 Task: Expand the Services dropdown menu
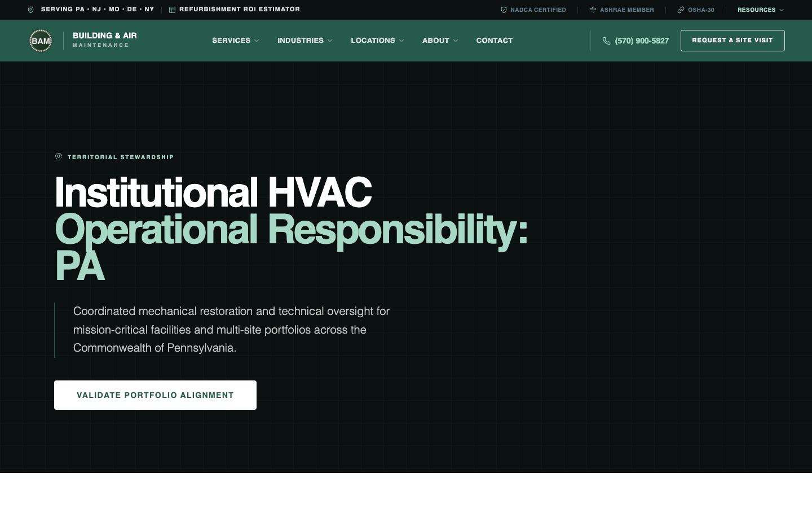click(x=235, y=41)
